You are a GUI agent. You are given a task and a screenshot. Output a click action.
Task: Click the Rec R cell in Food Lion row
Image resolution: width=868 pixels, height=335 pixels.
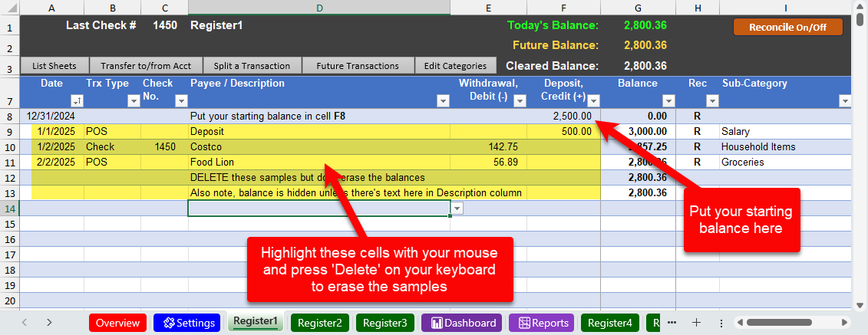[x=698, y=163]
